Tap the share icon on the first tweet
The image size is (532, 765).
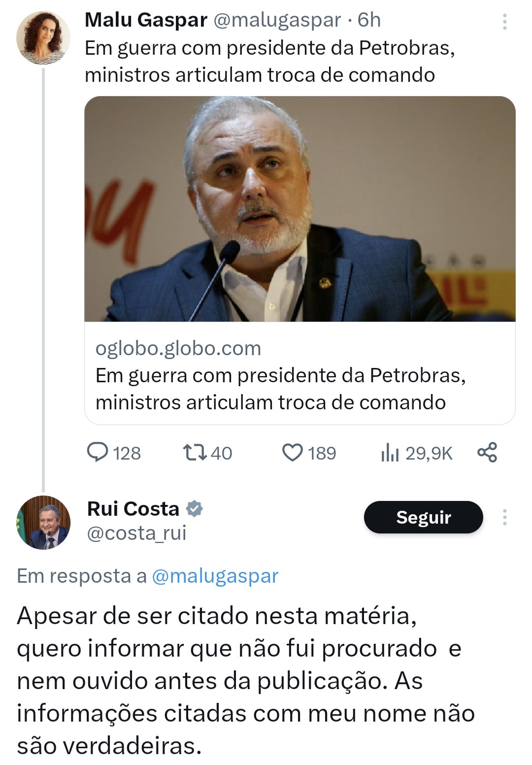tap(487, 452)
